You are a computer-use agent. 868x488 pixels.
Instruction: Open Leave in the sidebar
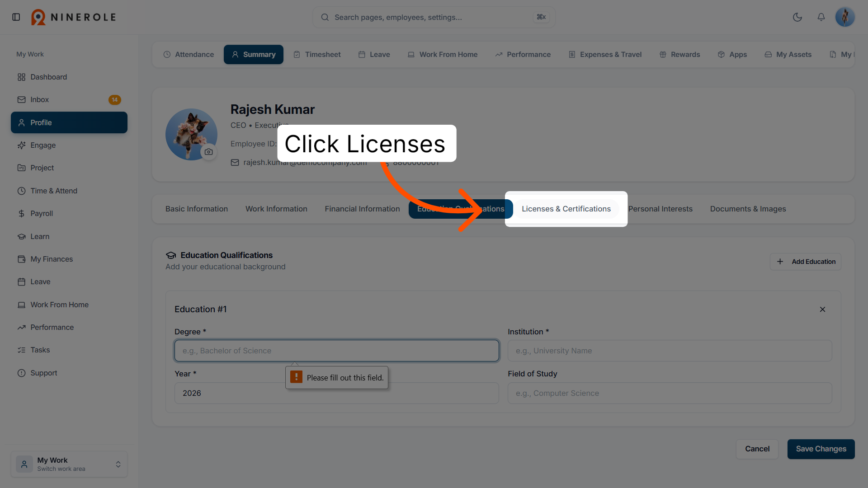[x=69, y=282]
